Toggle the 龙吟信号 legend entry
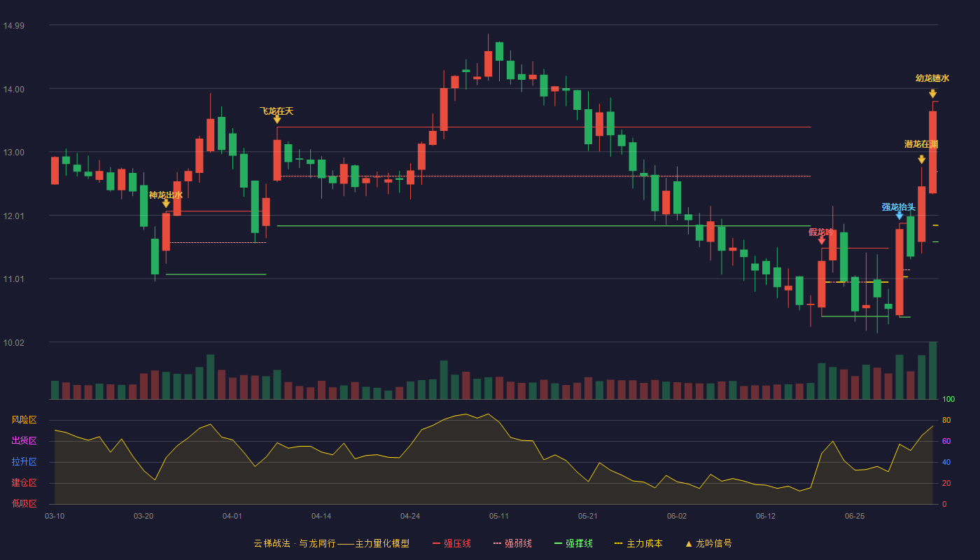The image size is (980, 560). coord(708,543)
